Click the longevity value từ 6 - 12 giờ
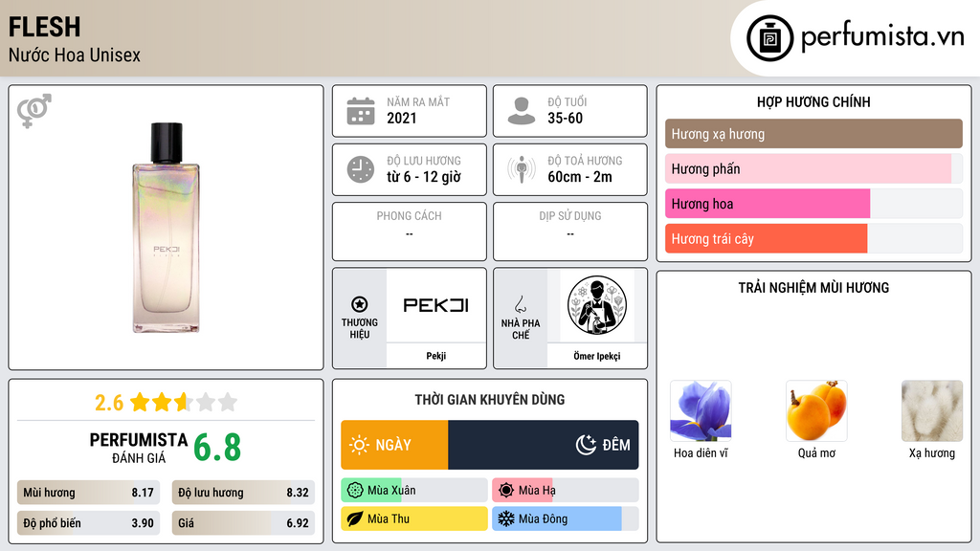 tap(424, 177)
